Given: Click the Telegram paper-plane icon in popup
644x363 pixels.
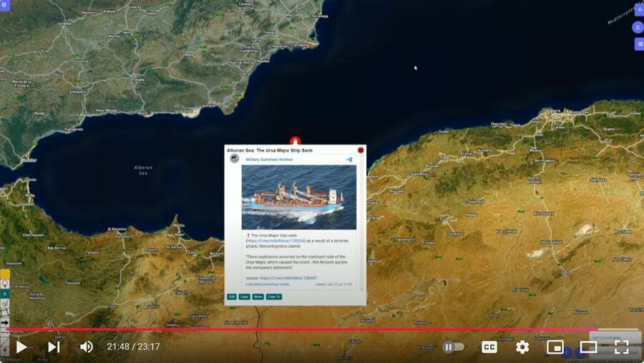Looking at the screenshot, I should 349,160.
